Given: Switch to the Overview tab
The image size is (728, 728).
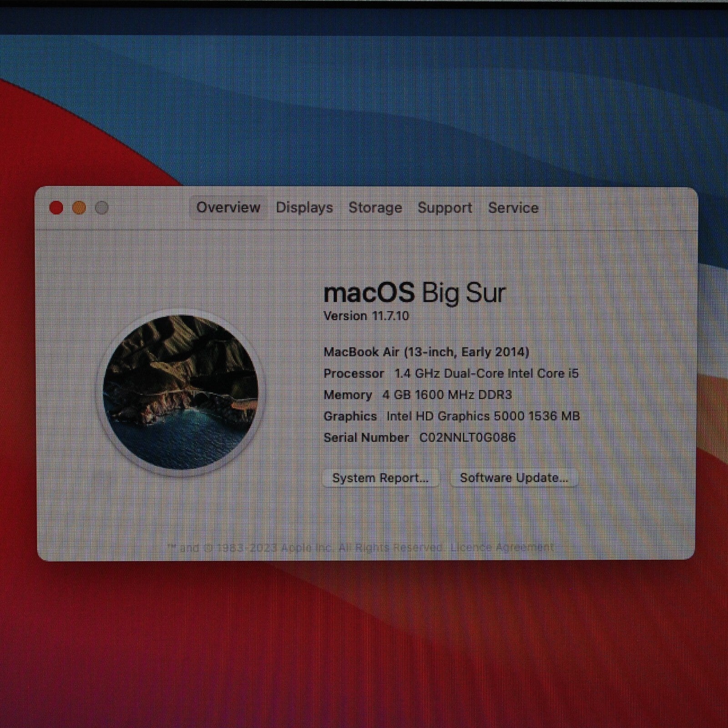Looking at the screenshot, I should point(228,207).
